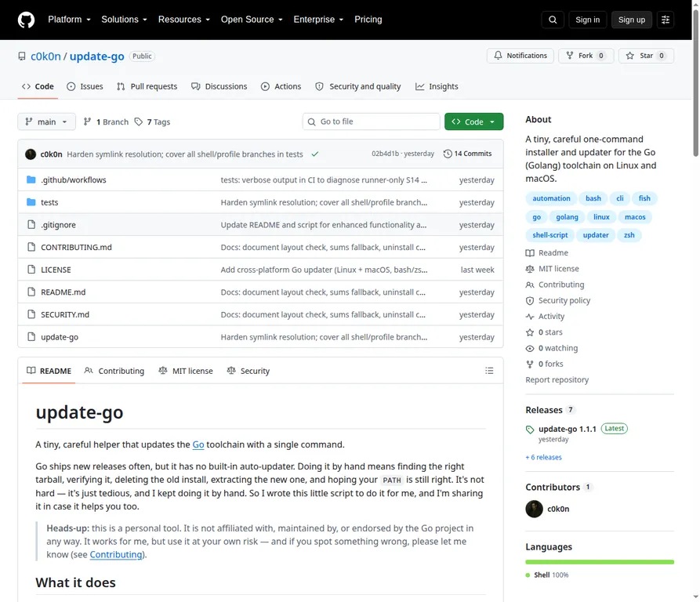Click the green checkmark commit status icon

point(315,154)
